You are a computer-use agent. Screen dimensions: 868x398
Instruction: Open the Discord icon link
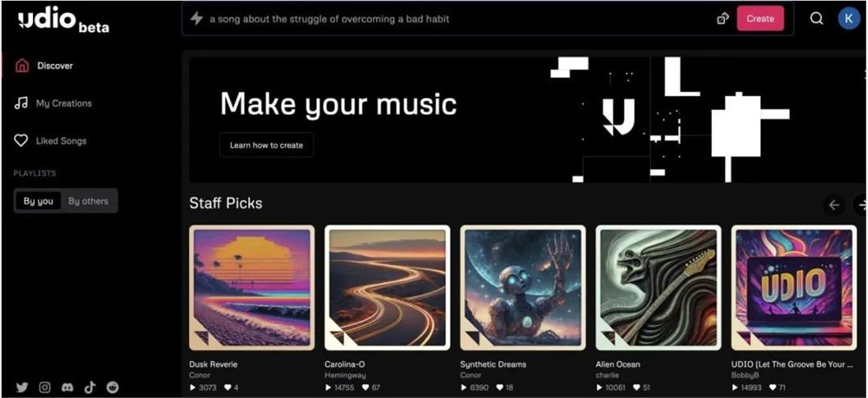pos(67,388)
